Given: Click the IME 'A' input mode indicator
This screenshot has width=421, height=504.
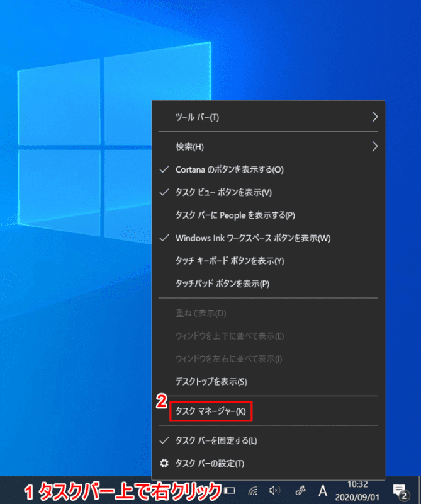Looking at the screenshot, I should (323, 491).
